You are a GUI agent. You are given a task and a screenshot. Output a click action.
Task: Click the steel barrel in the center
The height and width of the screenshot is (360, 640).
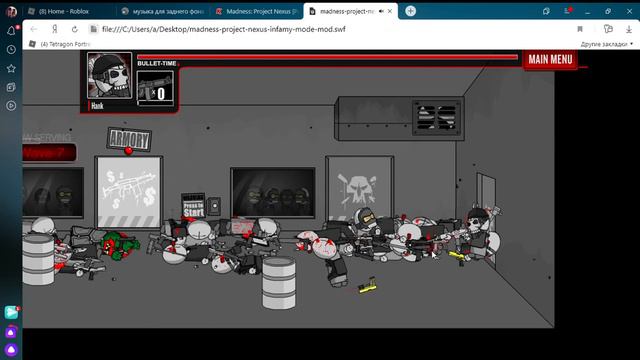(279, 283)
